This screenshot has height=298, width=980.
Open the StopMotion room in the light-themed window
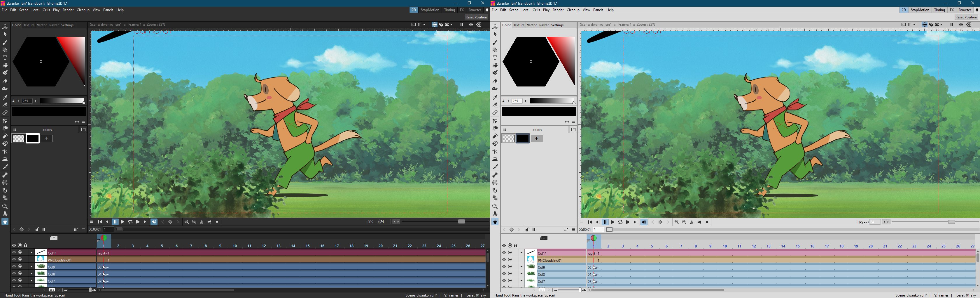pos(920,10)
